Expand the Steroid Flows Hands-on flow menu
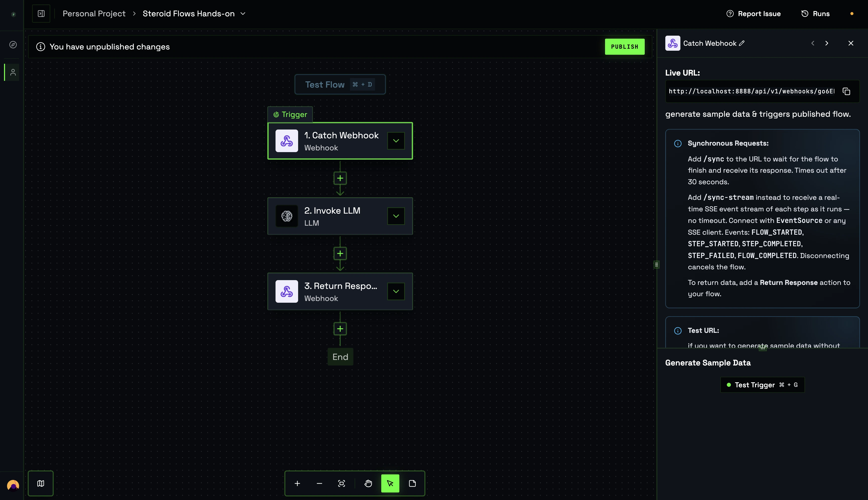This screenshot has height=500, width=868. pos(243,14)
